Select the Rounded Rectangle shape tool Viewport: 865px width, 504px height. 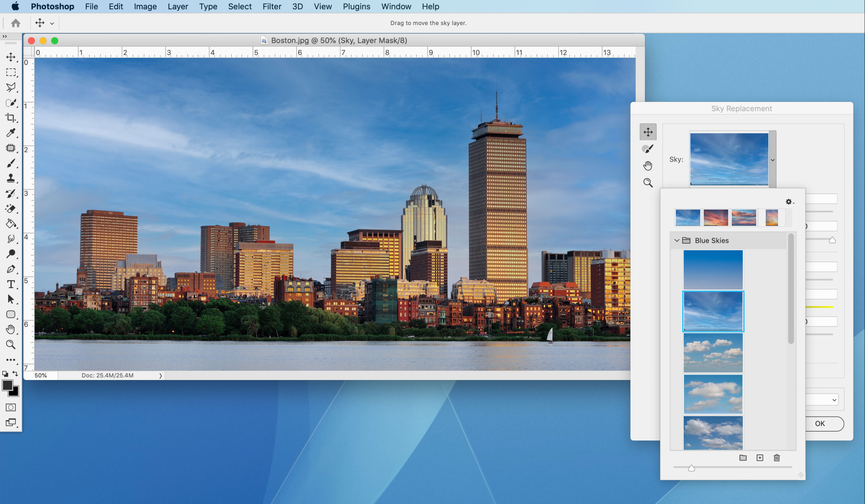(x=10, y=314)
